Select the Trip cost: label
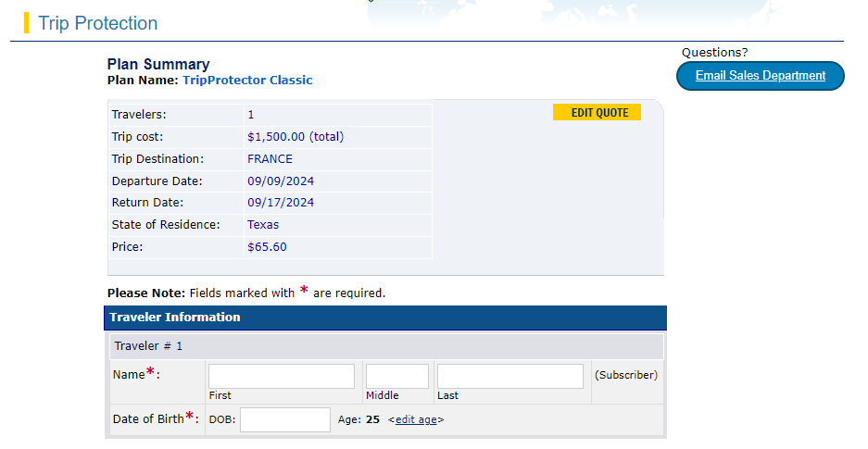The image size is (868, 449). coord(137,137)
